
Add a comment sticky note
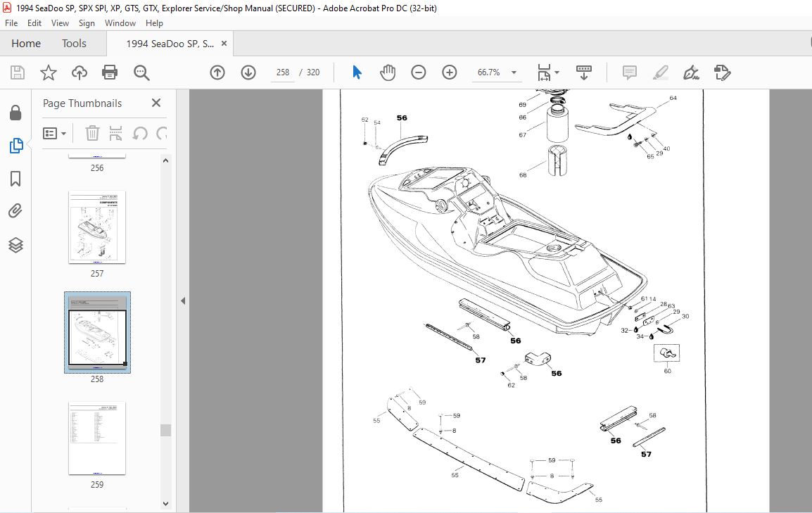(x=629, y=72)
